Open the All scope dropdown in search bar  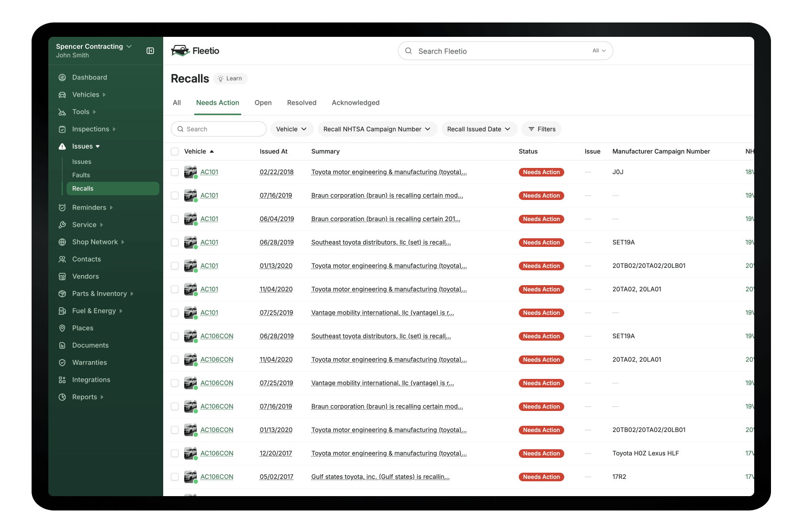(599, 51)
